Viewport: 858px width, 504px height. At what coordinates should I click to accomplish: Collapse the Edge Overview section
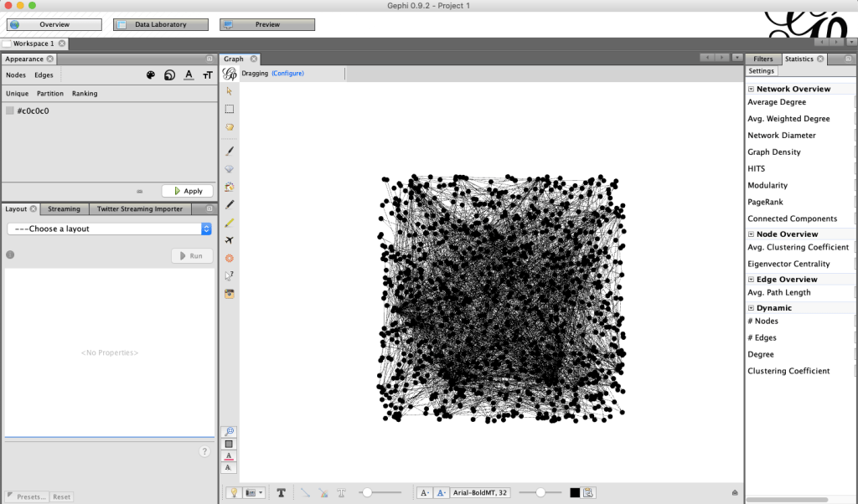752,280
